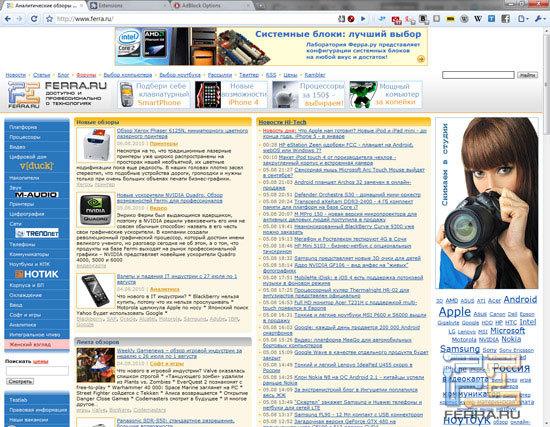This screenshot has height=427, width=550.
Task: Open the Microsoft tag in tag cloud
Action: 508,331
